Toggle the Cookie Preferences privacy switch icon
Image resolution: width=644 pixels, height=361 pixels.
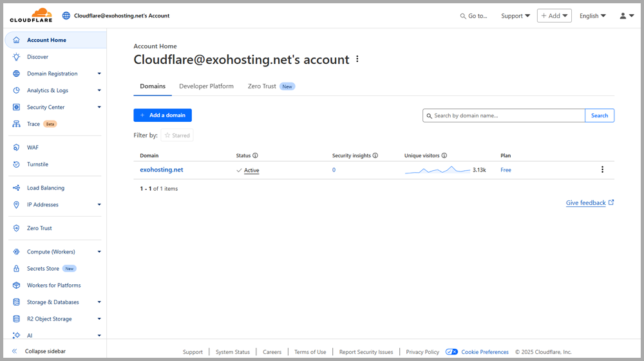tap(451, 352)
